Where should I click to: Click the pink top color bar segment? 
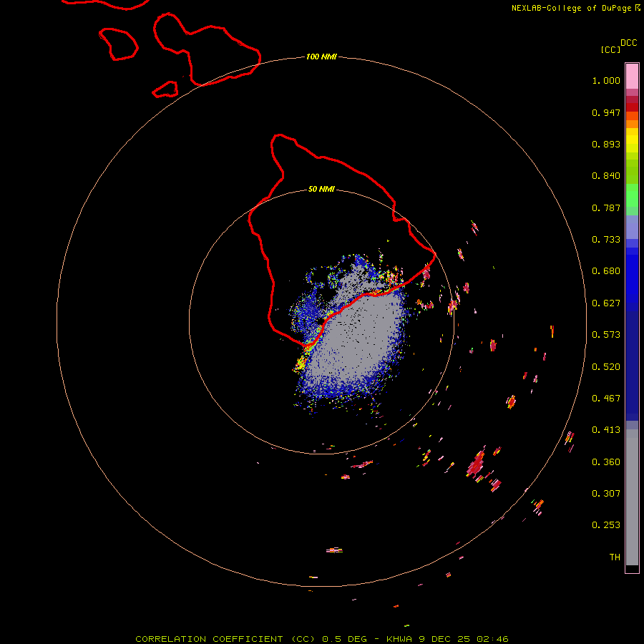[x=632, y=76]
